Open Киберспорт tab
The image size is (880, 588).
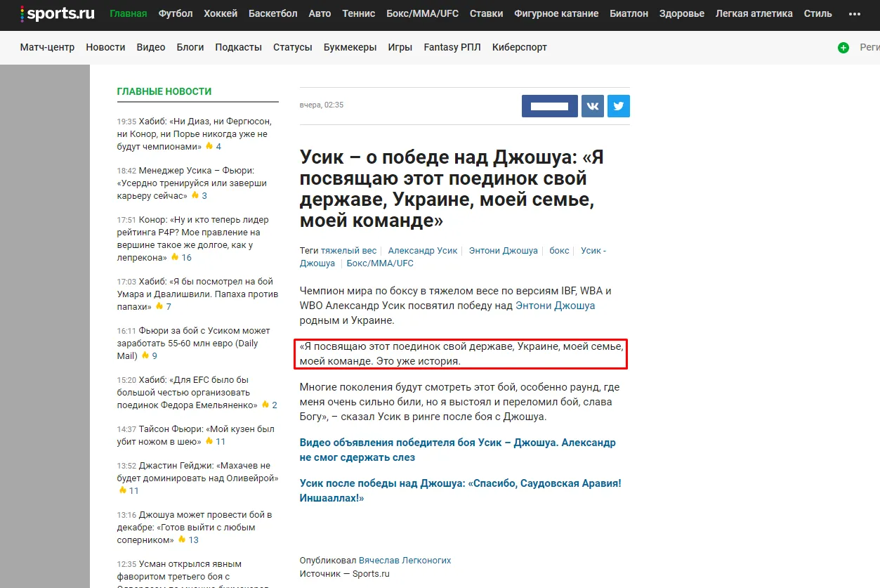click(x=520, y=47)
